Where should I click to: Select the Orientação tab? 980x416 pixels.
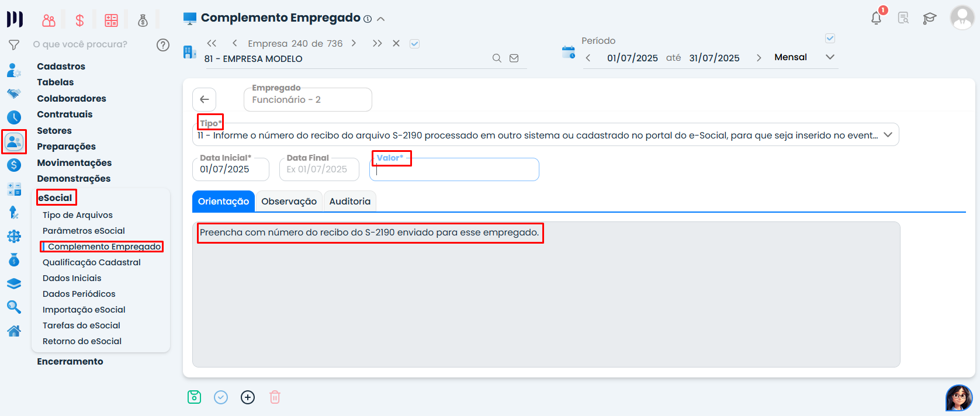coord(223,202)
